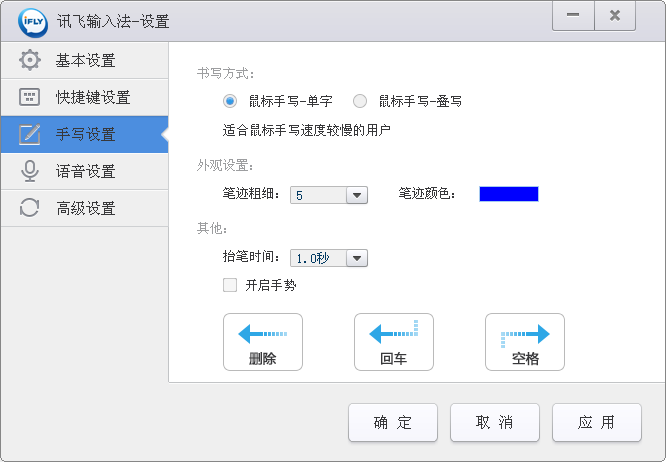Select 鼠标手写-单字 radio button
This screenshot has width=666, height=462.
(230, 101)
